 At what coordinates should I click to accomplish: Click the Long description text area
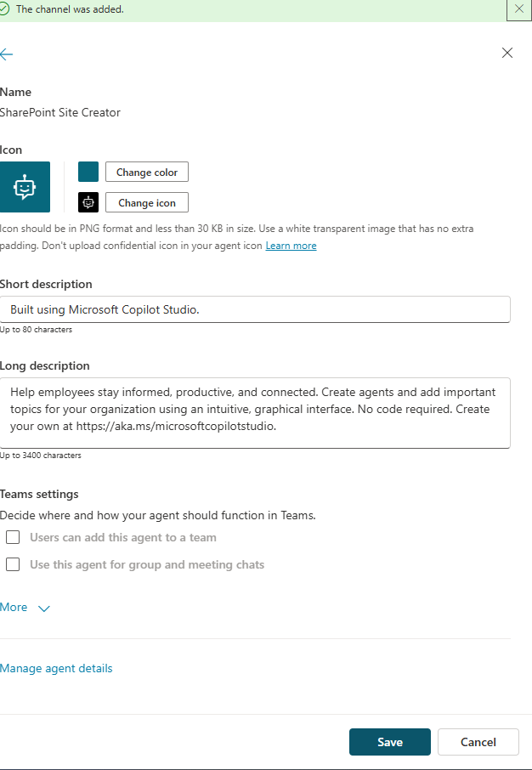(x=255, y=412)
